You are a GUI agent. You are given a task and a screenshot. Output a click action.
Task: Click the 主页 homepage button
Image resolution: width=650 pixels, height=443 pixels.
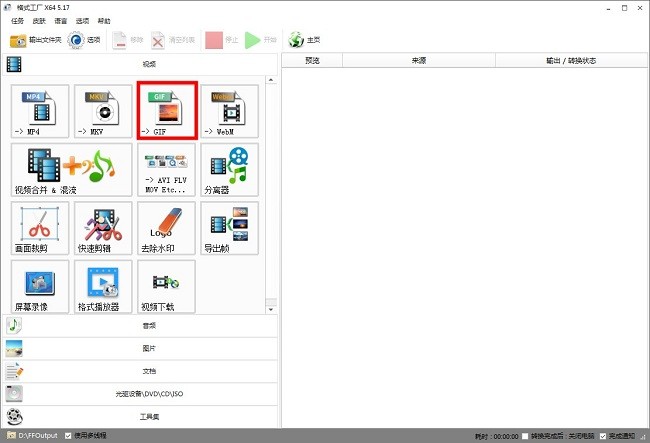click(305, 41)
